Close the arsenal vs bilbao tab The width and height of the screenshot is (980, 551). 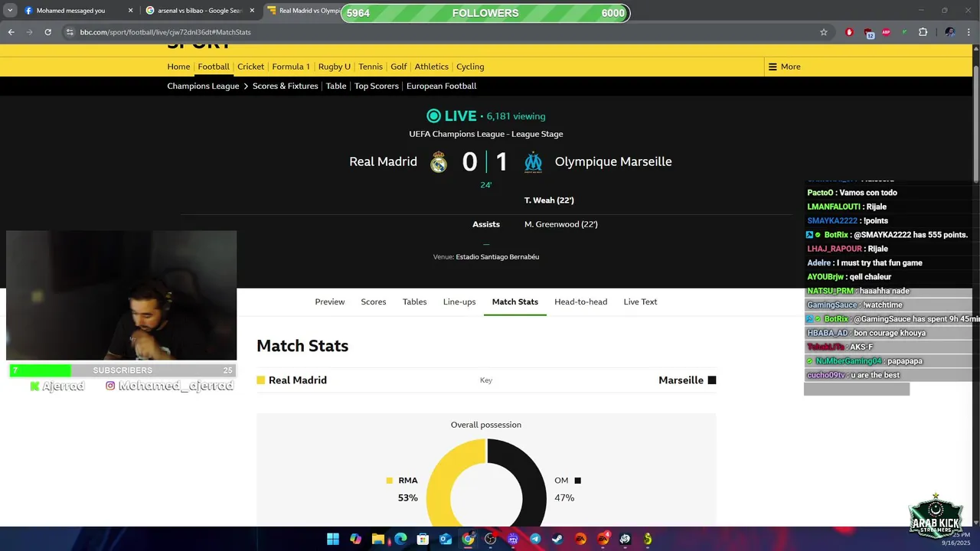pos(252,11)
